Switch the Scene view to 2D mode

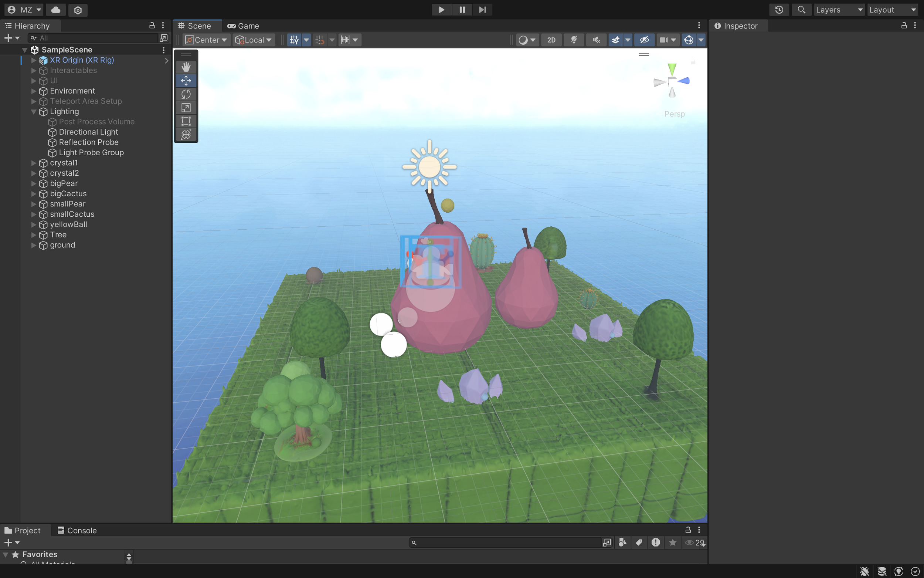point(551,40)
